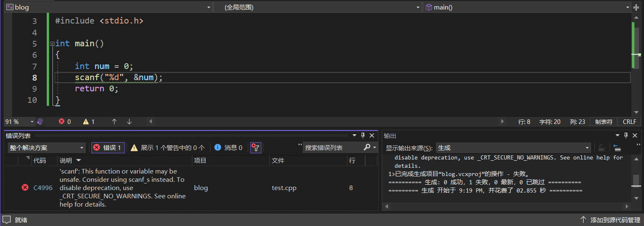Open the 91 % zoom dropdown
The image size is (644, 226).
[19, 121]
